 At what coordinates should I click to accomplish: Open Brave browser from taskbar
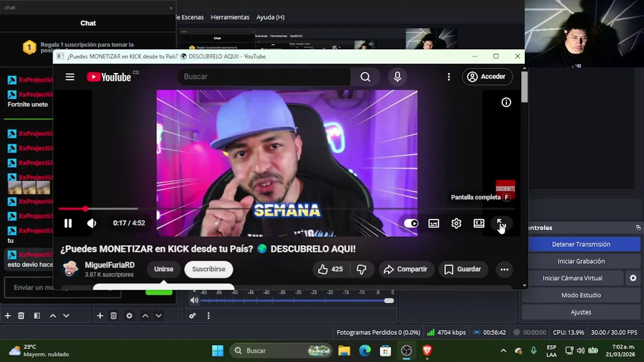click(427, 350)
